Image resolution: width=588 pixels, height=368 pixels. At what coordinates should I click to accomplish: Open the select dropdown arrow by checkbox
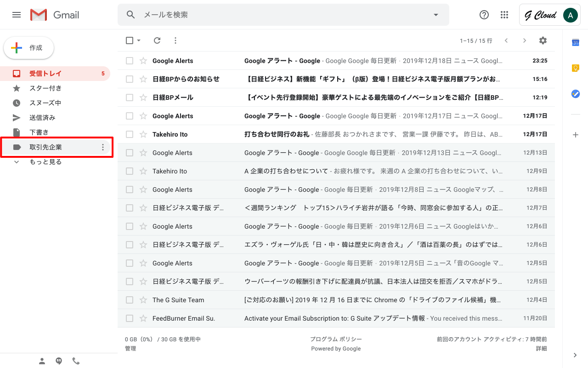point(139,40)
